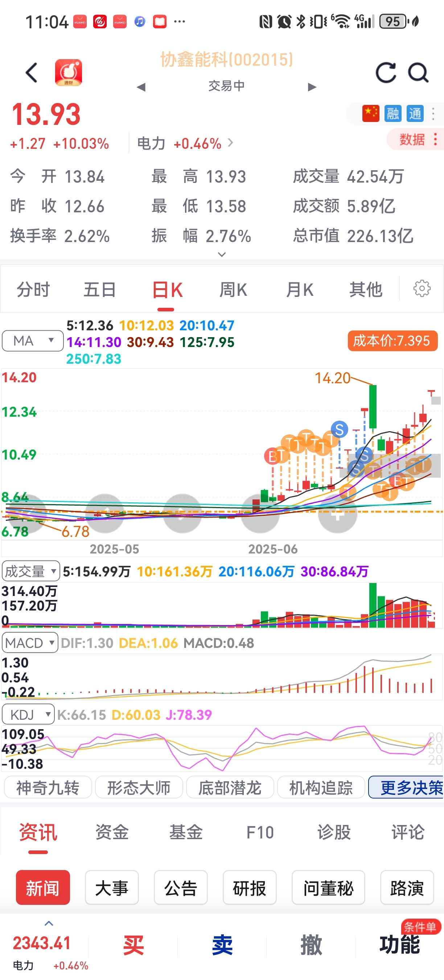Switch to 周K chart tab
Viewport: 444px width, 980px height.
233,290
